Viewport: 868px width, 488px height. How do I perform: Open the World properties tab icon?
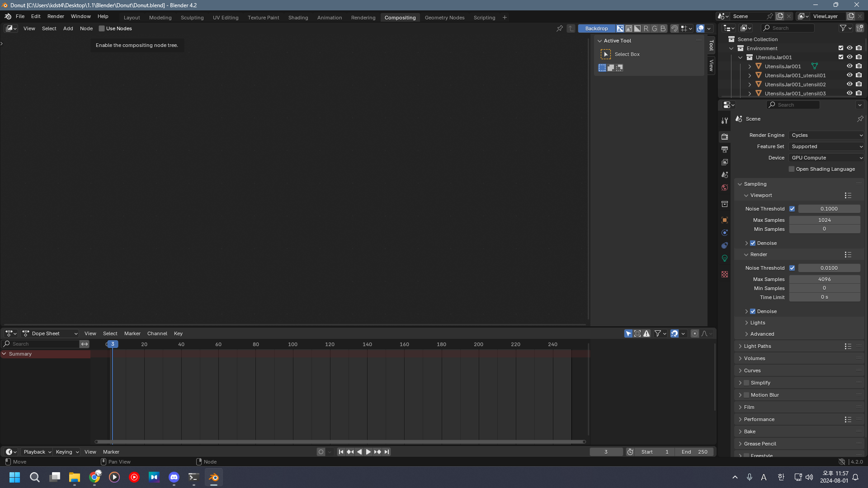[725, 188]
